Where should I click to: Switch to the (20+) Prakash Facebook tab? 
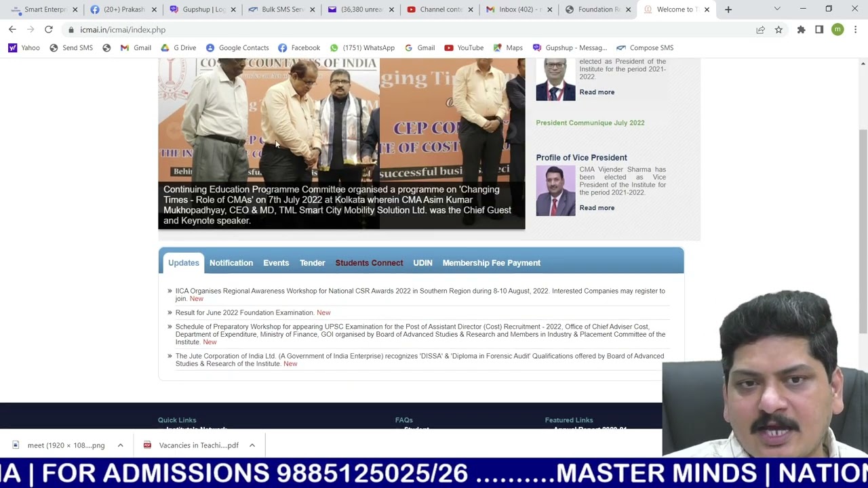124,9
